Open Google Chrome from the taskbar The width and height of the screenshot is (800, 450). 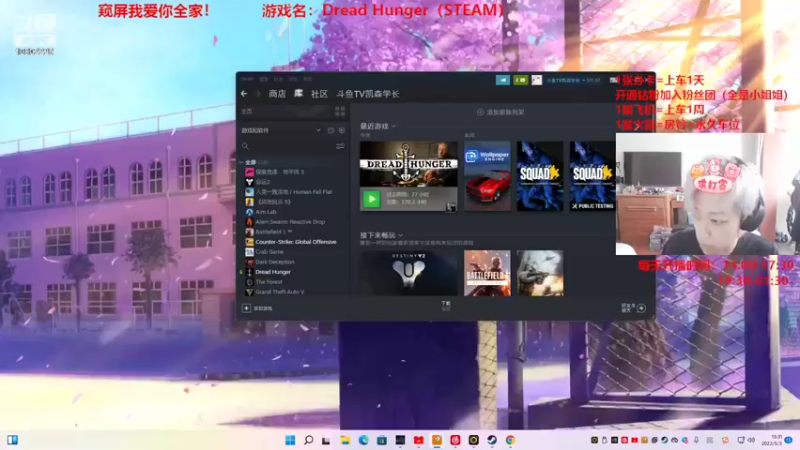510,440
